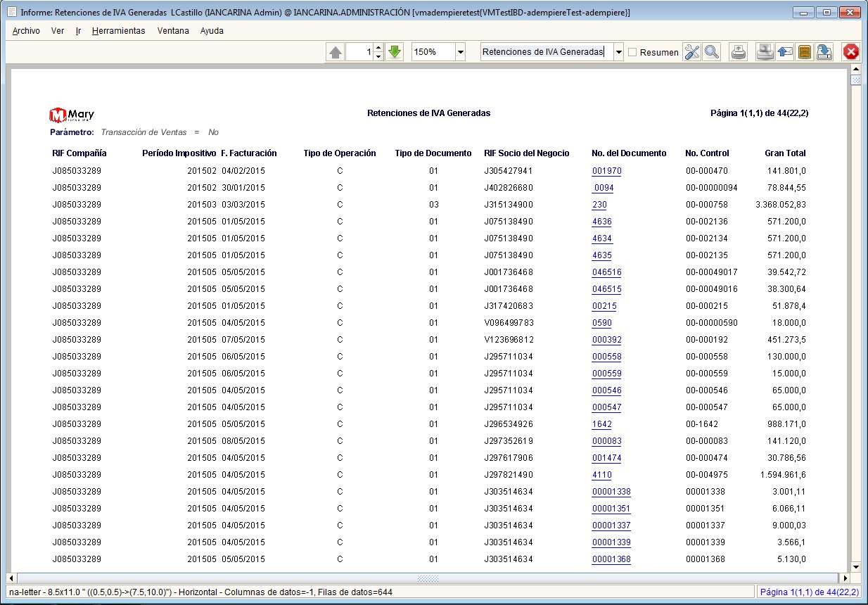Click the Mary company logo
Image resolution: width=868 pixels, height=605 pixels.
pos(72,115)
